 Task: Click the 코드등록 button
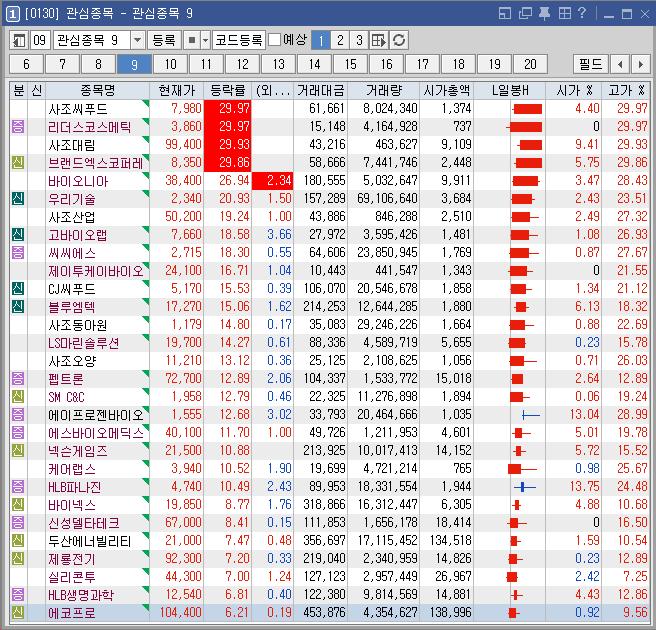(238, 41)
